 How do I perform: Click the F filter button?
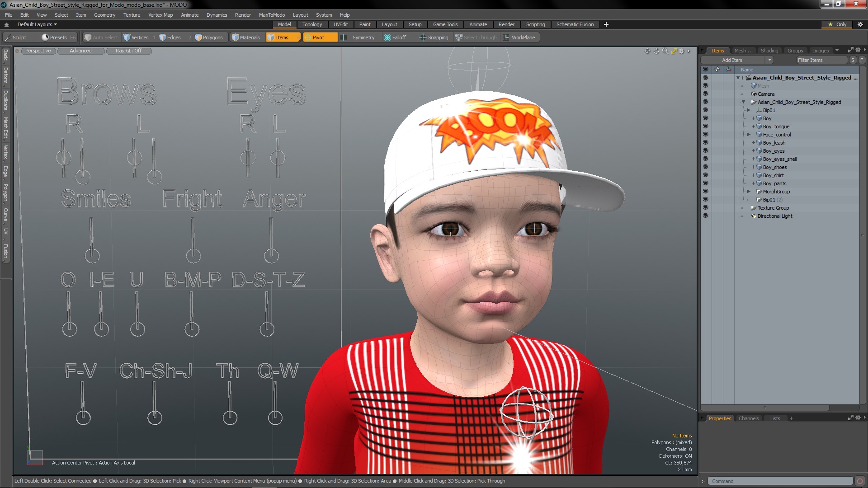pos(862,60)
